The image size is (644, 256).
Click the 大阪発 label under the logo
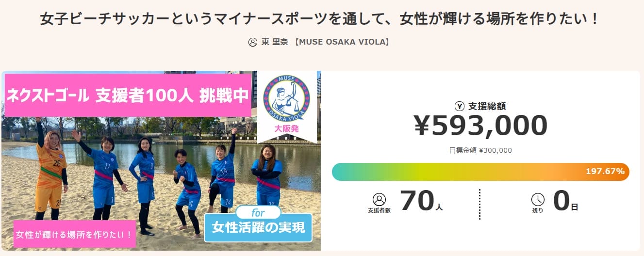click(x=286, y=129)
